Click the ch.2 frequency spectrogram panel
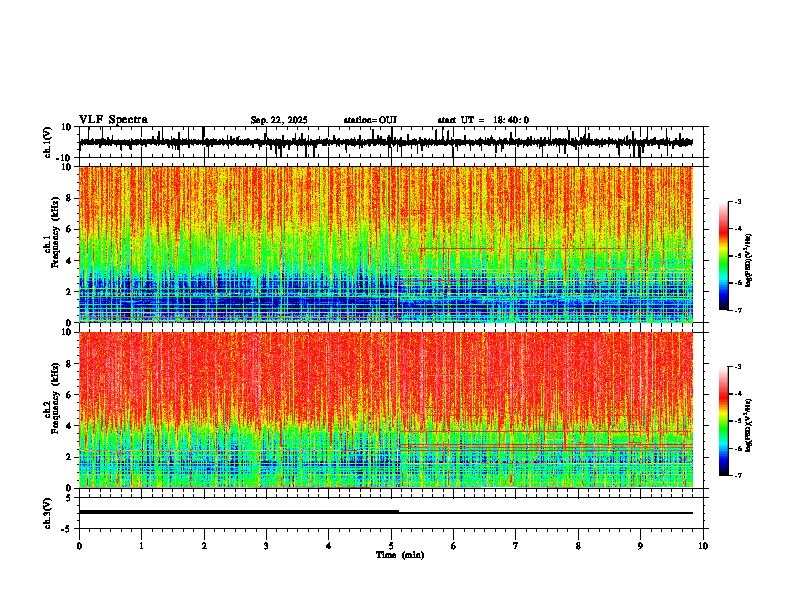The image size is (792, 612). point(385,410)
